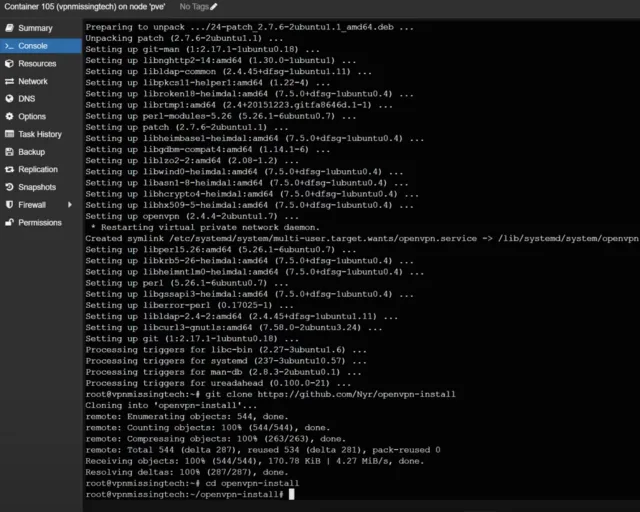The width and height of the screenshot is (640, 512).
Task: Focus the terminal cursor at the prompt
Action: (x=292, y=494)
